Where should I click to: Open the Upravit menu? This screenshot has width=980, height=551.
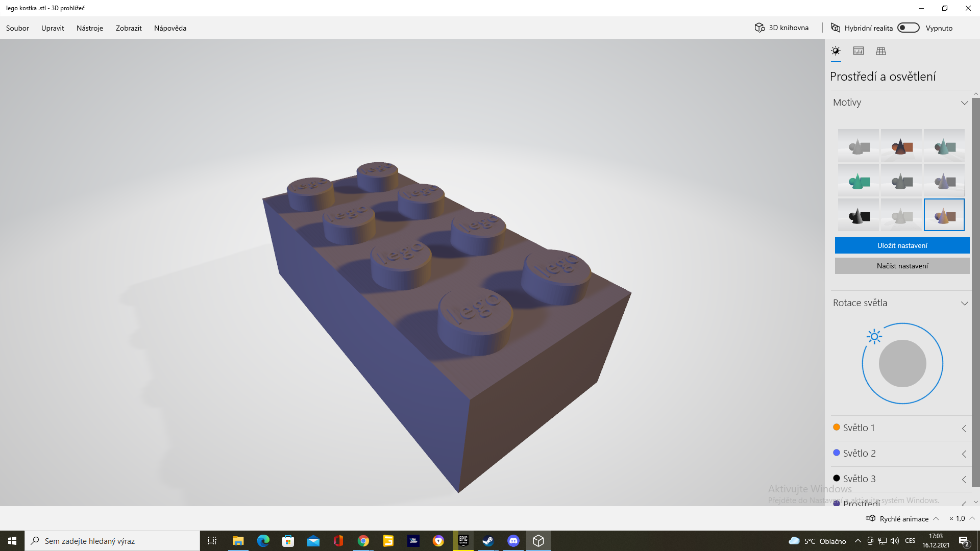[x=53, y=28]
